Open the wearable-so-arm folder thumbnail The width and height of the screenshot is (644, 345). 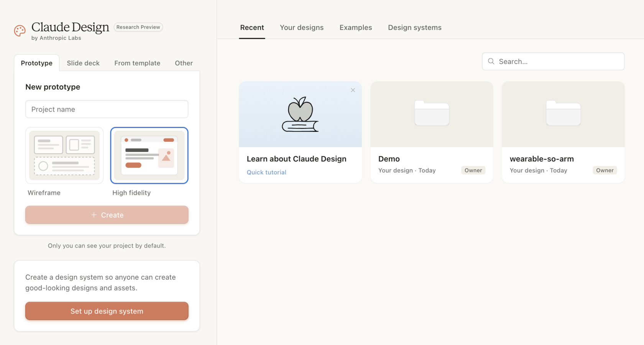pos(563,114)
